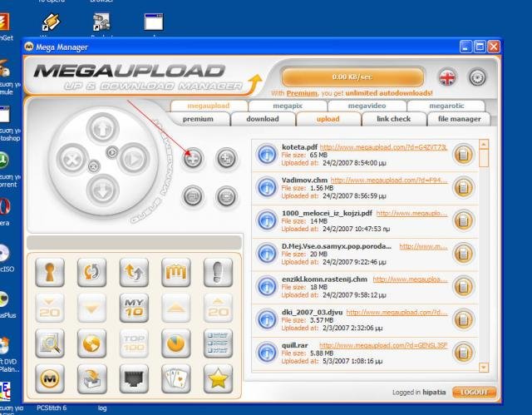Image resolution: width=532 pixels, height=415 pixels.
Task: Click the scroll up arrow of file list
Action: (x=484, y=145)
